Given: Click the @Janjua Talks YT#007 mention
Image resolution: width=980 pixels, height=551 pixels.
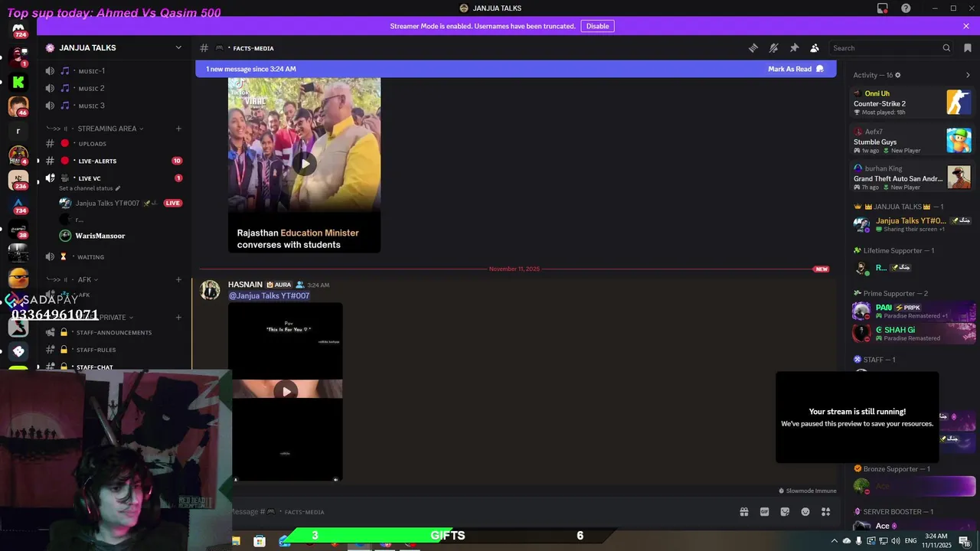Looking at the screenshot, I should pyautogui.click(x=269, y=295).
